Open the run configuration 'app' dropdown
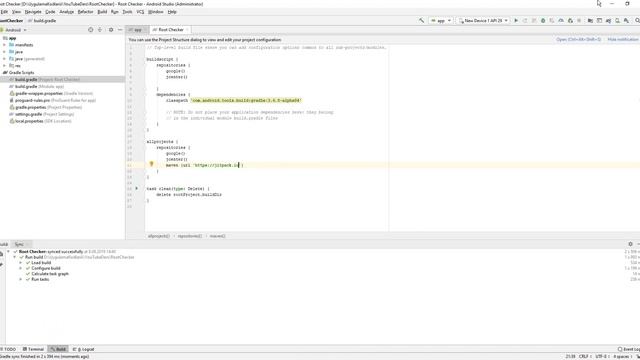 [441, 20]
